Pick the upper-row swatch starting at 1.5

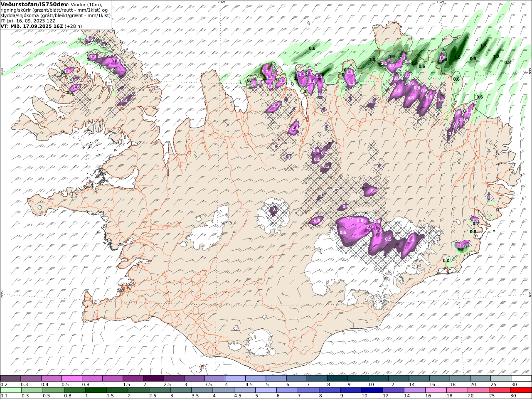(x=133, y=379)
